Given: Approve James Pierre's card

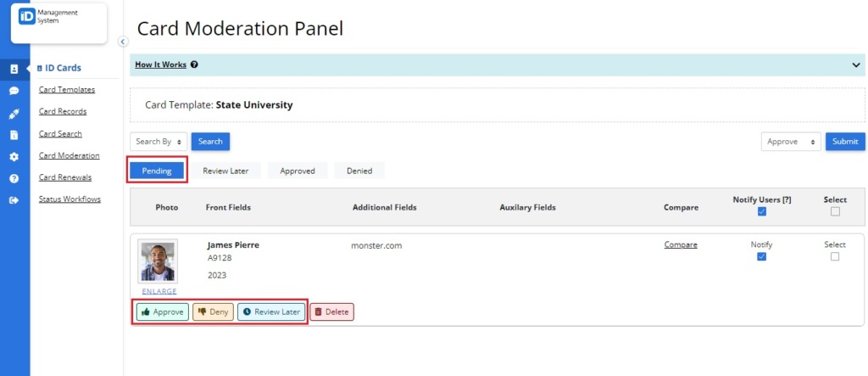Looking at the screenshot, I should coord(163,311).
